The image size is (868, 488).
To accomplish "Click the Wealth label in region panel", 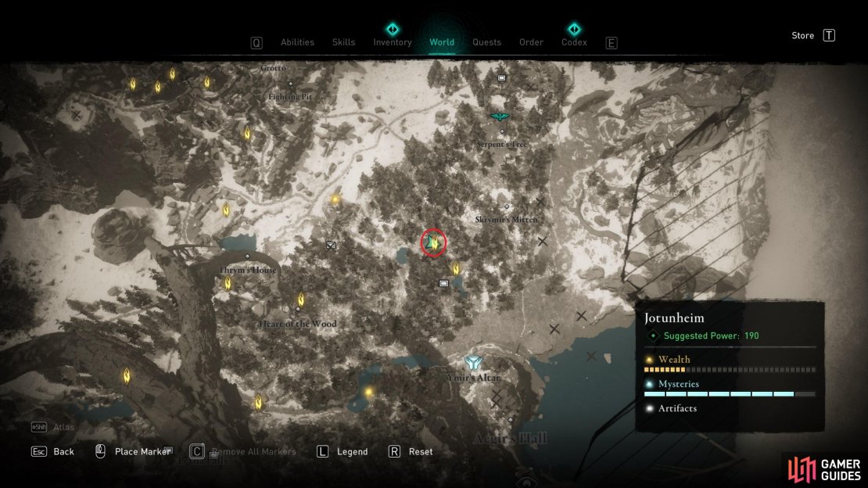I will 674,360.
